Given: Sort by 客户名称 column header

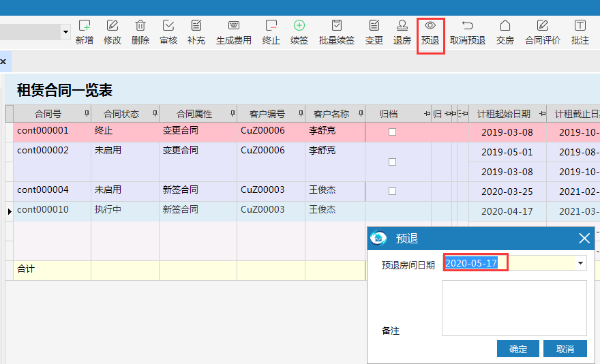Looking at the screenshot, I should (331, 114).
